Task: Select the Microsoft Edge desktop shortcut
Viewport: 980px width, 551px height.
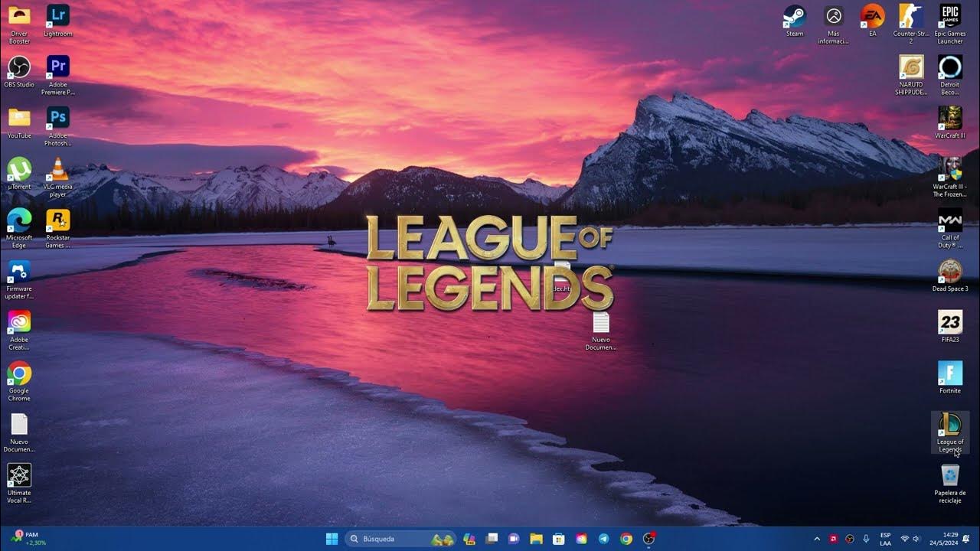Action: [19, 228]
